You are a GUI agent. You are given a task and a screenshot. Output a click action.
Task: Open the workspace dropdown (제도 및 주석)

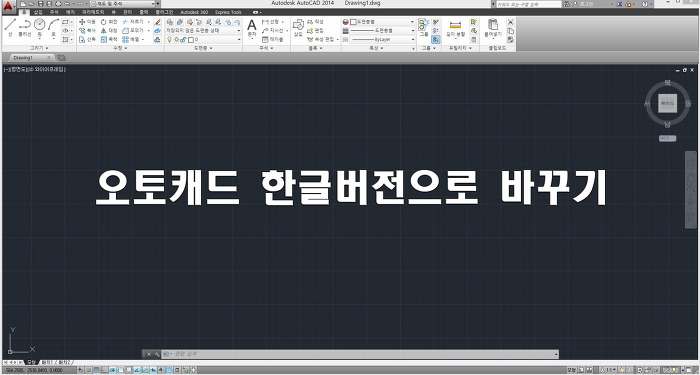point(122,4)
